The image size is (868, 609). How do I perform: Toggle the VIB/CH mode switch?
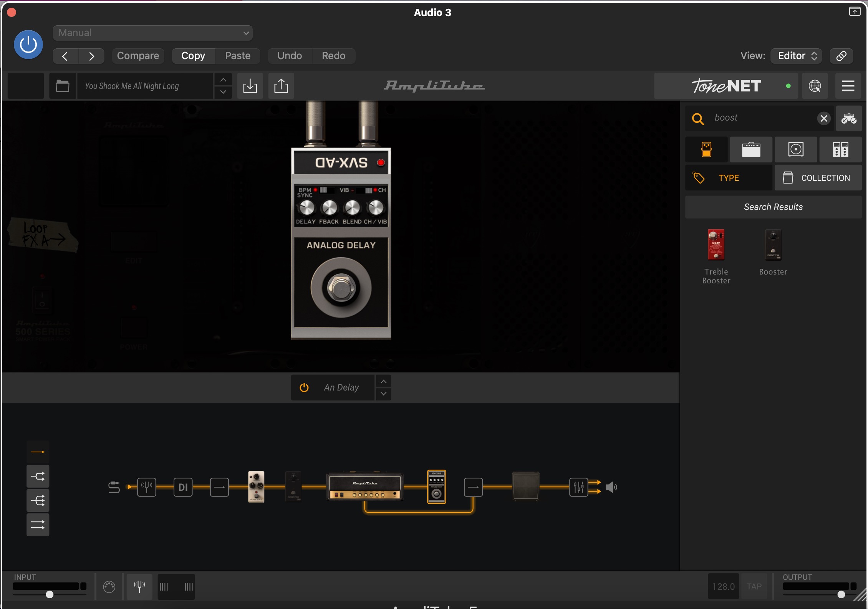click(x=365, y=190)
